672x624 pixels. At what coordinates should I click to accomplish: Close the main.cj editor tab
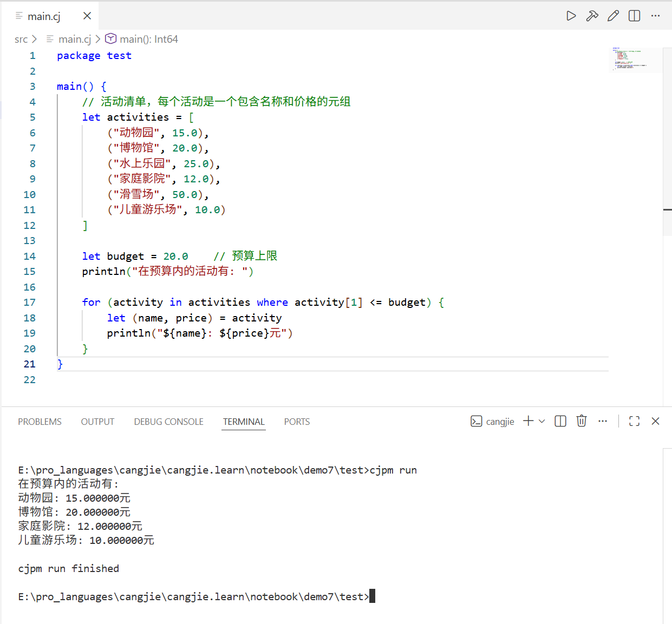point(87,16)
